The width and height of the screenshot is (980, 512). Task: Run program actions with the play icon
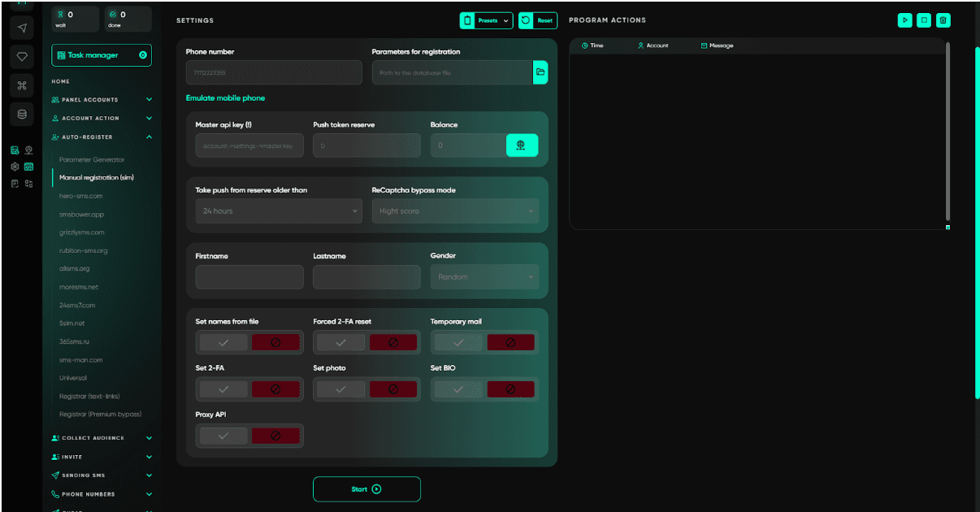click(x=905, y=20)
